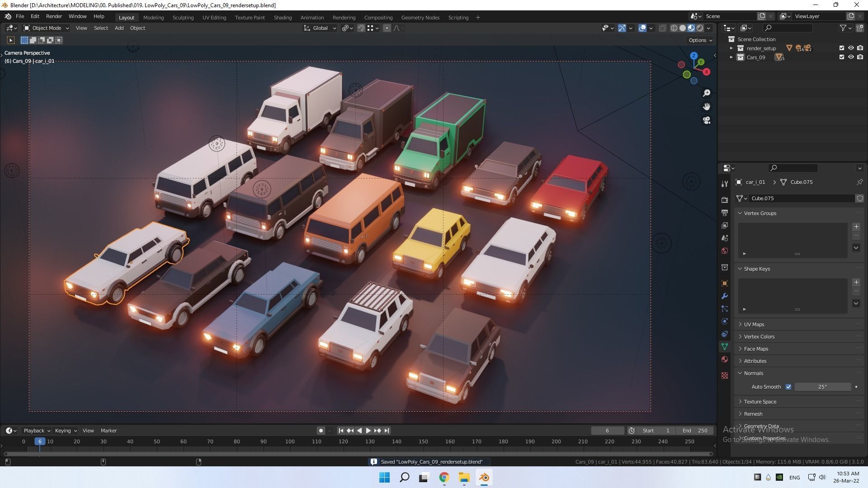Viewport: 868px width, 488px height.
Task: Open the viewport shading options dropdown
Action: click(x=709, y=28)
